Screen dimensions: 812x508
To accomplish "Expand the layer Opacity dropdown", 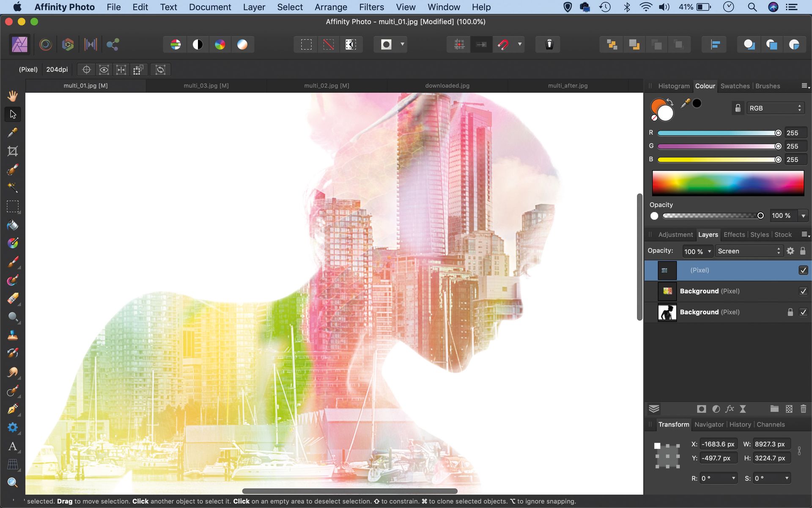I will pos(710,251).
